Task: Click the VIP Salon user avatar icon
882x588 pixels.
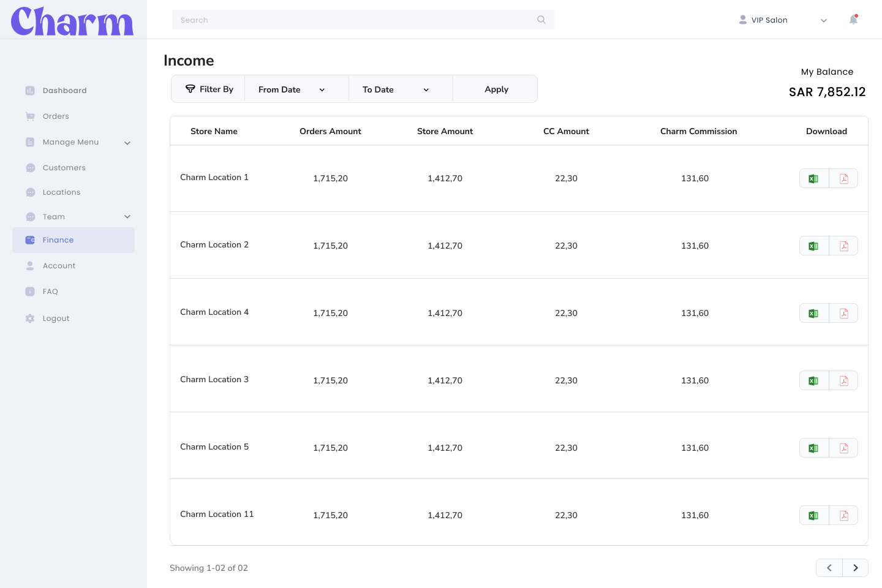Action: point(743,20)
